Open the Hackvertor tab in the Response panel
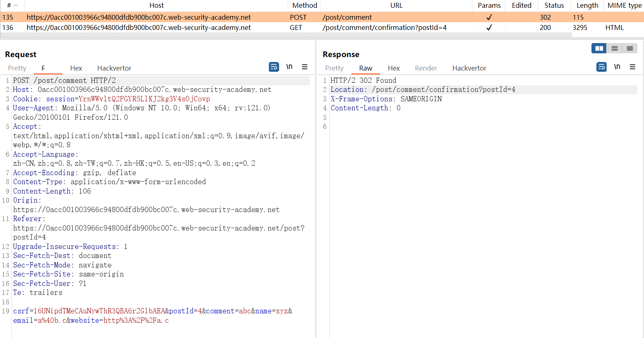 pos(469,68)
